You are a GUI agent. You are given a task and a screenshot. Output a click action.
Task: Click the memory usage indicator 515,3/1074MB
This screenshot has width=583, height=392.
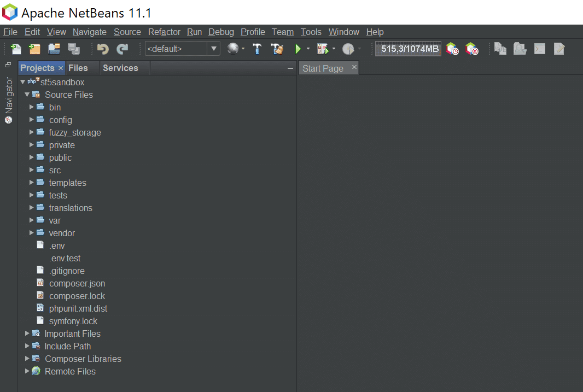(409, 49)
